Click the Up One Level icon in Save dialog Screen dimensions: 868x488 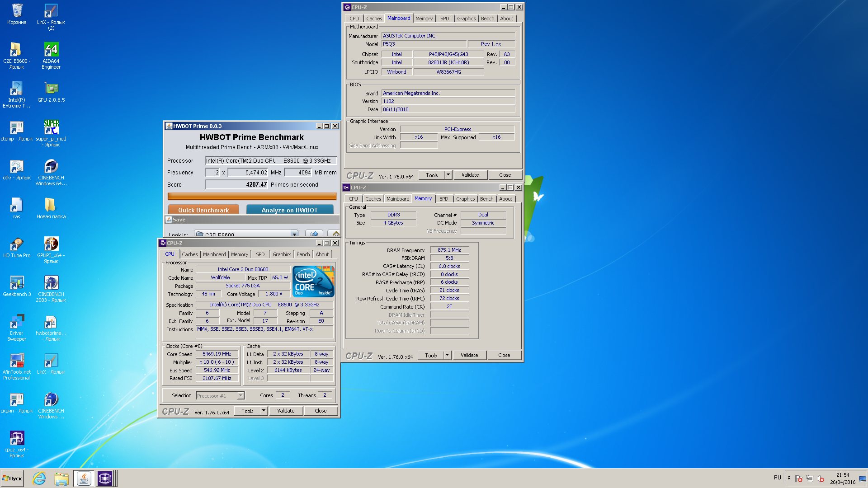tap(314, 234)
